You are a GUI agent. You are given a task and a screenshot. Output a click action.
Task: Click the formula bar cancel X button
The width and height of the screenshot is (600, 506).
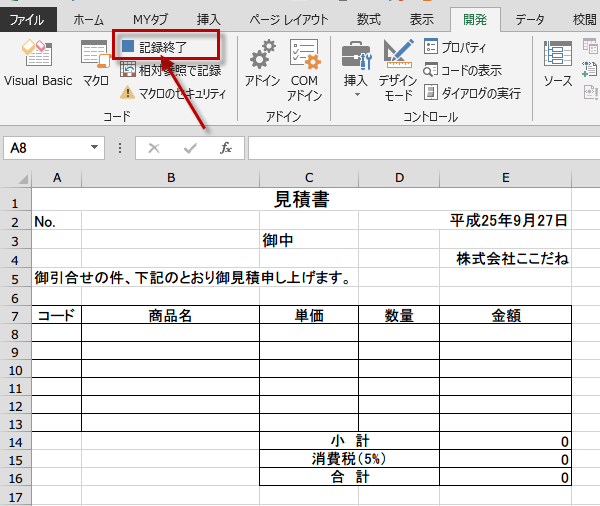[154, 148]
